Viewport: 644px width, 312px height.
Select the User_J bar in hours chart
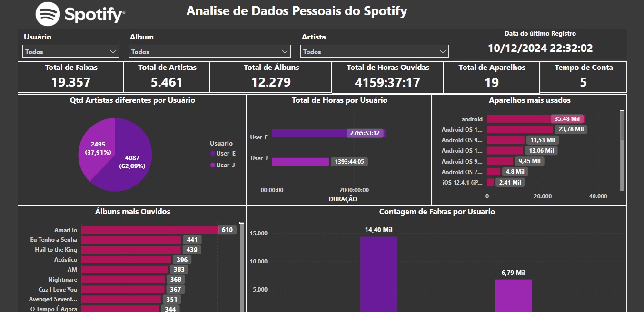(x=300, y=162)
